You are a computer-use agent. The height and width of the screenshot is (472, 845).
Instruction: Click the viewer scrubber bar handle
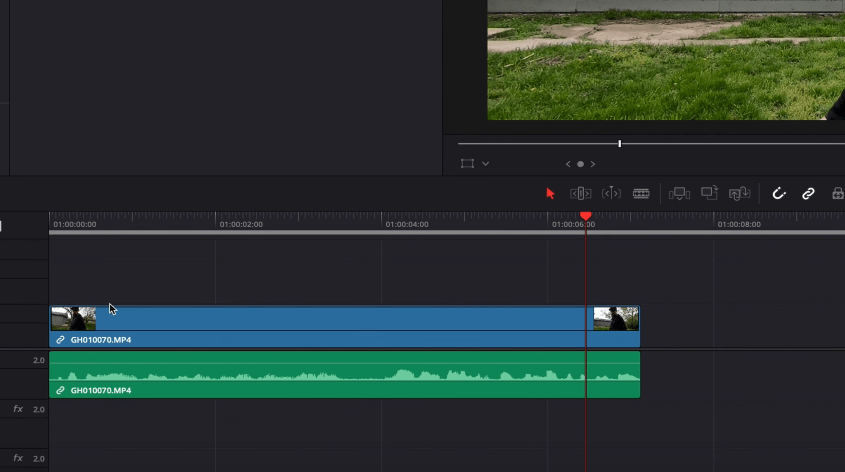620,143
